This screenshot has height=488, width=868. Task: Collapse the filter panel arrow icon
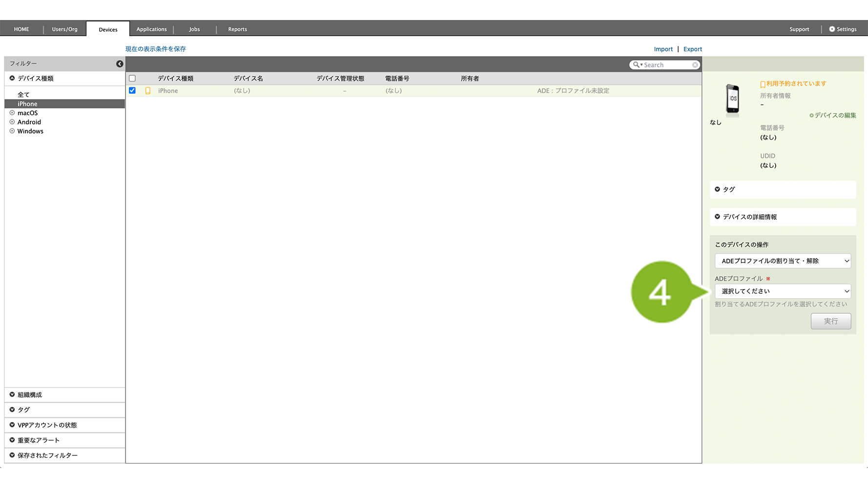point(120,64)
